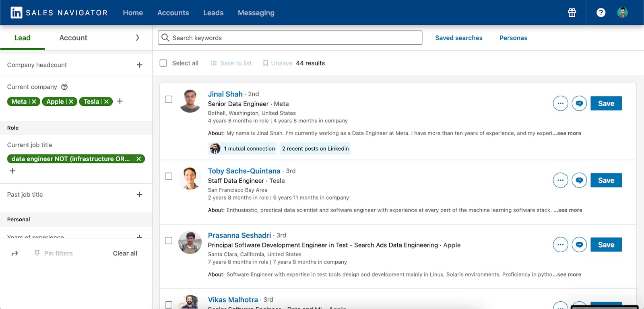
Task: Open Personas
Action: coord(513,37)
